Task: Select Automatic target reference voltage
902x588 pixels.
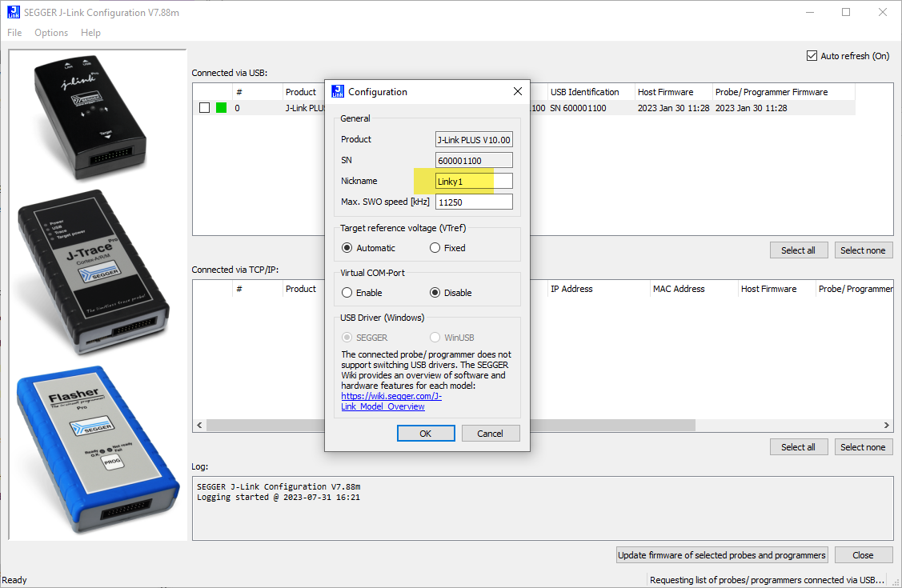Action: (x=346, y=248)
